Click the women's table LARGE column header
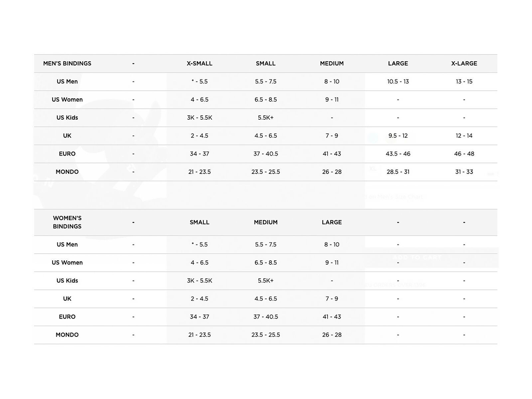Viewport: 532px width, 399px height. pos(332,222)
